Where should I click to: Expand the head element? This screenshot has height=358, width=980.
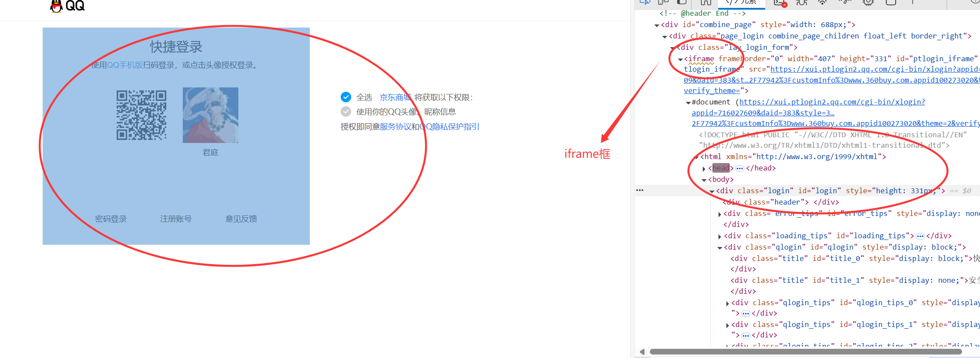coord(704,169)
